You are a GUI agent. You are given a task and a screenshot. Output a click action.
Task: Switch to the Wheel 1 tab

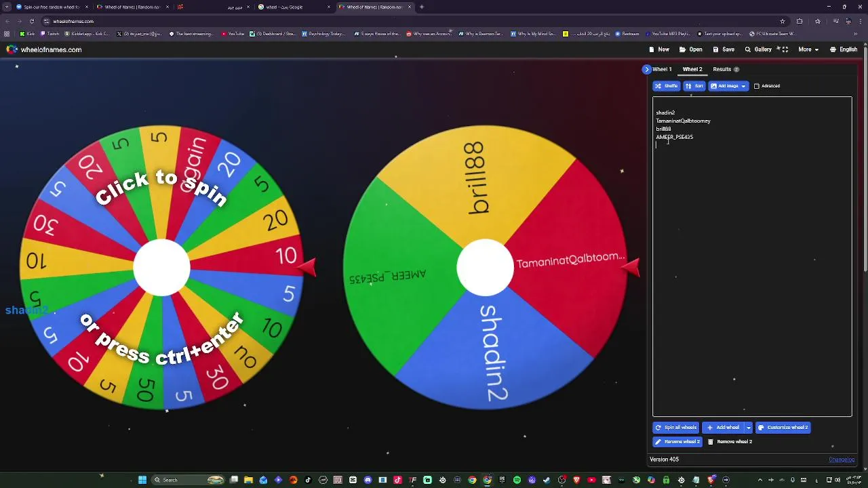tap(662, 69)
